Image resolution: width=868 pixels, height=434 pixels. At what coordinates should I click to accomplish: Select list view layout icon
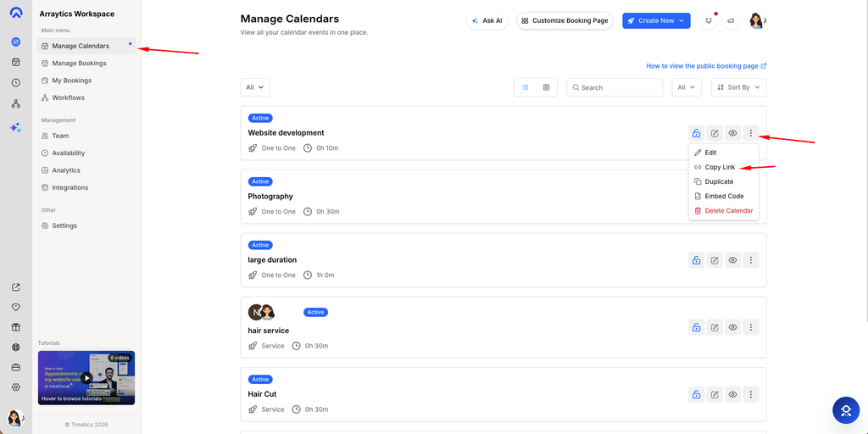(526, 87)
